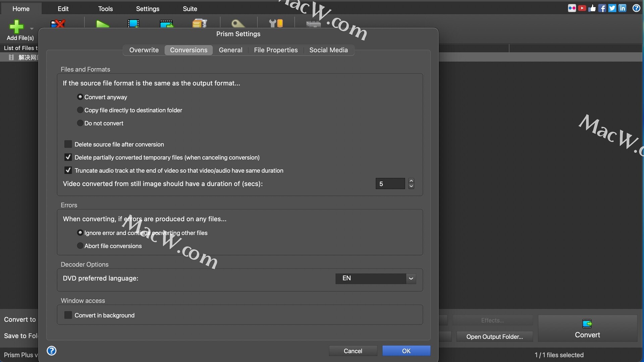Check the Convert in background option
644x362 pixels.
click(x=68, y=315)
